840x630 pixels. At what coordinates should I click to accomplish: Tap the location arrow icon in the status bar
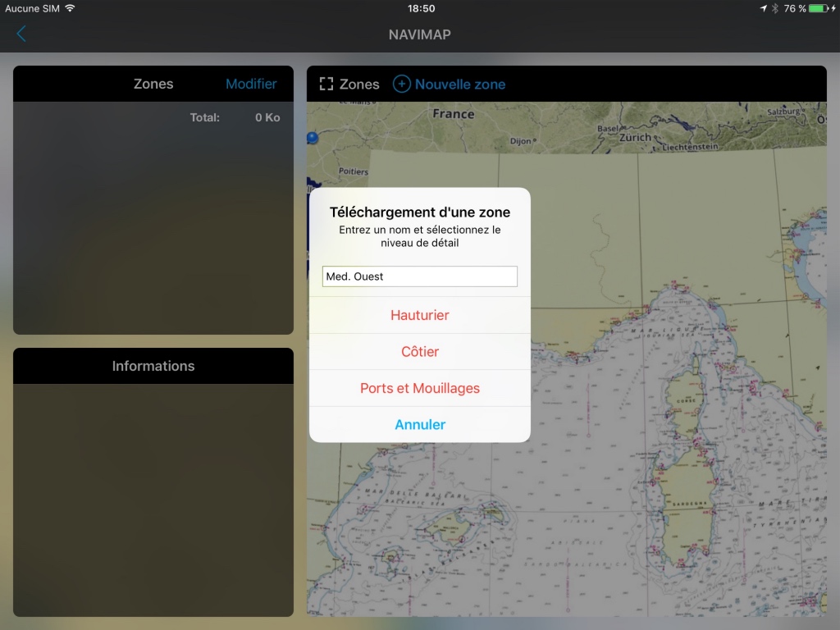764,8
